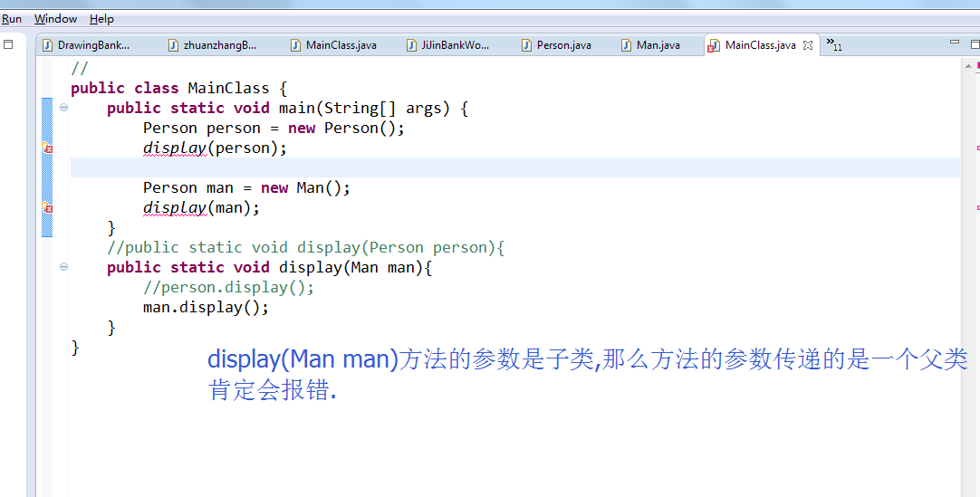Maximize the editor area
Screen dimensions: 980x497
(x=975, y=43)
